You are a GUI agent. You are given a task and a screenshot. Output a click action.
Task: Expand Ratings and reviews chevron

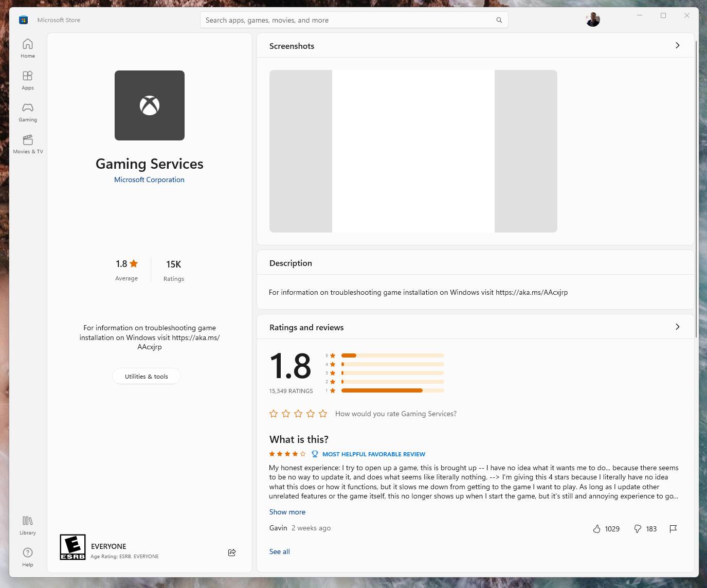tap(677, 327)
